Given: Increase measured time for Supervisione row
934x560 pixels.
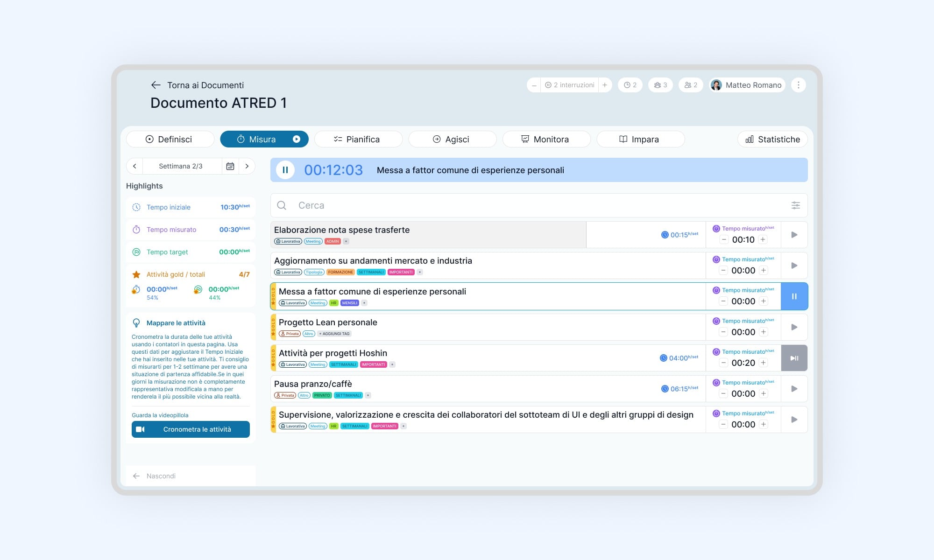Looking at the screenshot, I should coord(763,424).
